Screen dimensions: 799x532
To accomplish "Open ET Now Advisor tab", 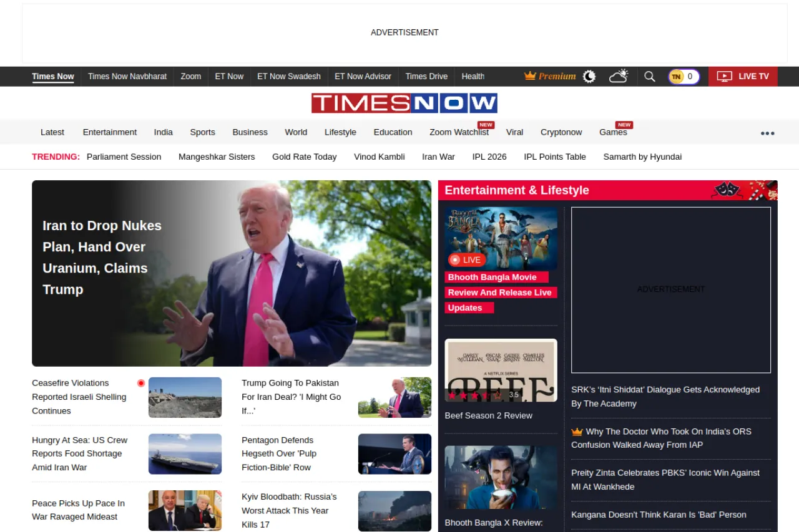I will coord(363,76).
